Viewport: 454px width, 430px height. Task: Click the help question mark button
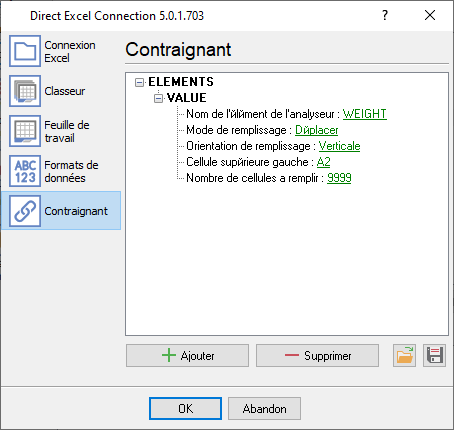[x=385, y=15]
